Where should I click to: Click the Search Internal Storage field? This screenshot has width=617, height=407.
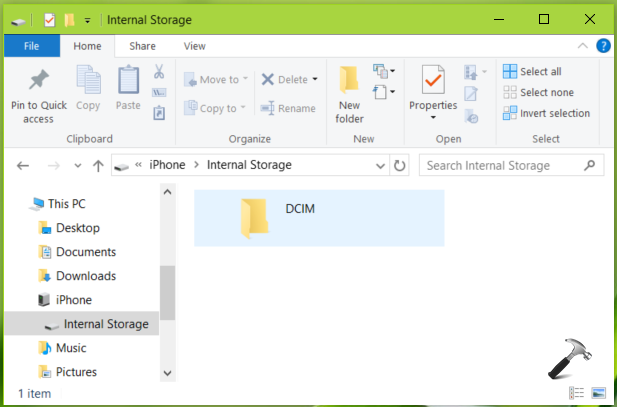click(x=511, y=165)
